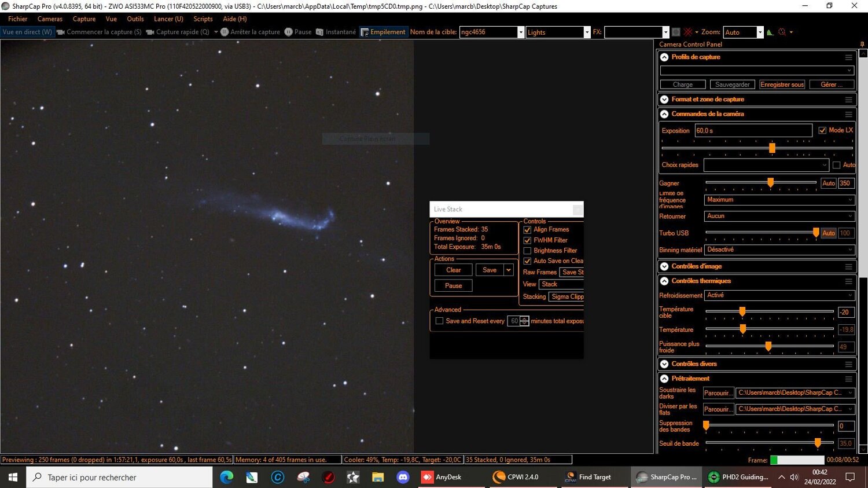This screenshot has height=488, width=868.
Task: Open the Outils menu
Action: (135, 19)
